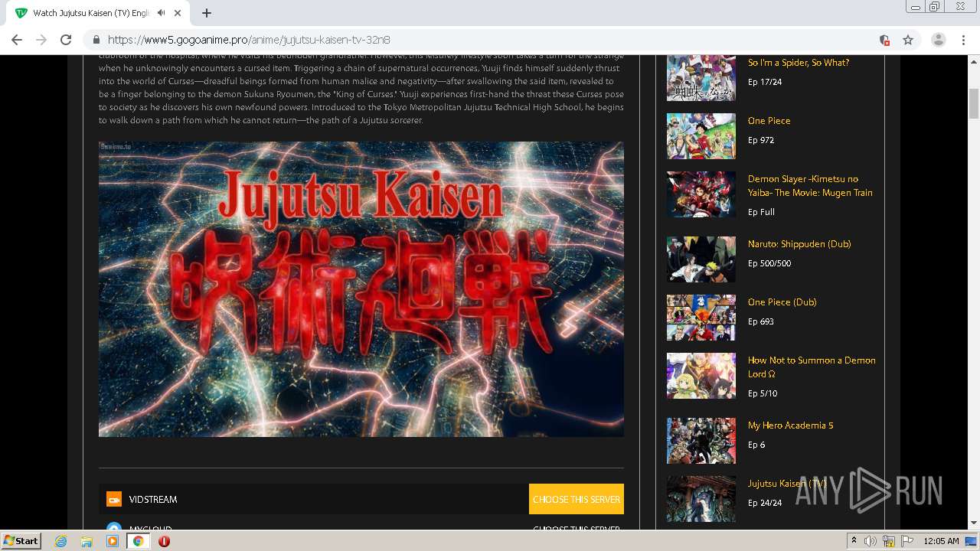Click the browser forward arrow

click(x=41, y=40)
